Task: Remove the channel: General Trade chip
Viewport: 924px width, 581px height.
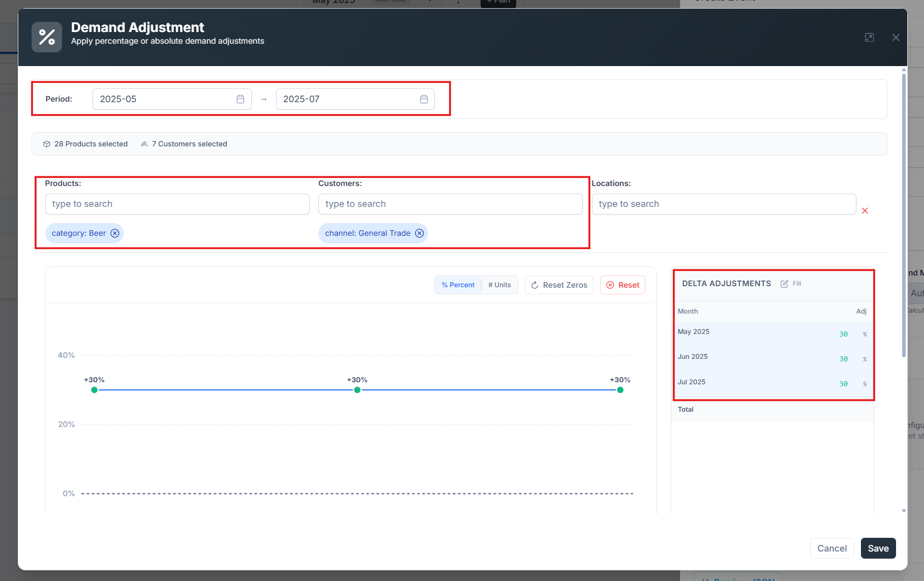Action: [x=419, y=233]
